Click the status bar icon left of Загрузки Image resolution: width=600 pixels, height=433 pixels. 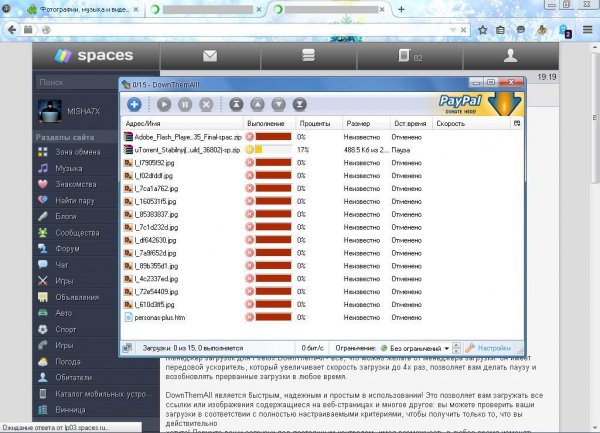click(x=127, y=348)
